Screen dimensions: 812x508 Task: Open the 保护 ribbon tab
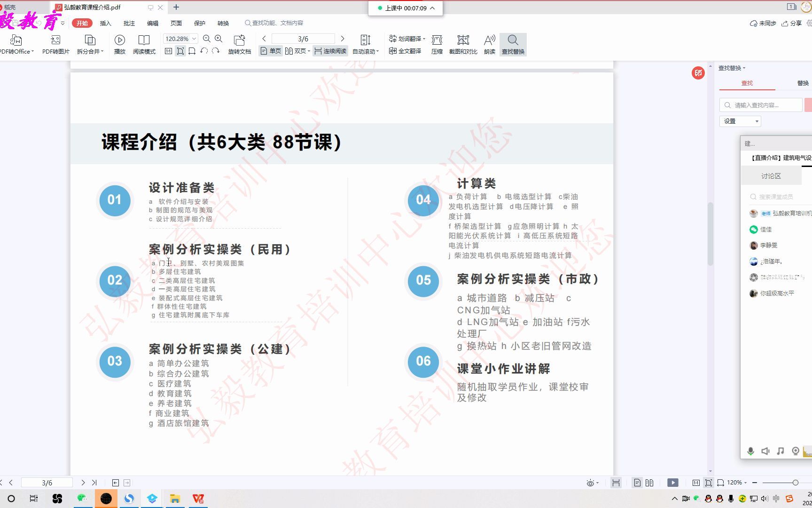pos(200,23)
